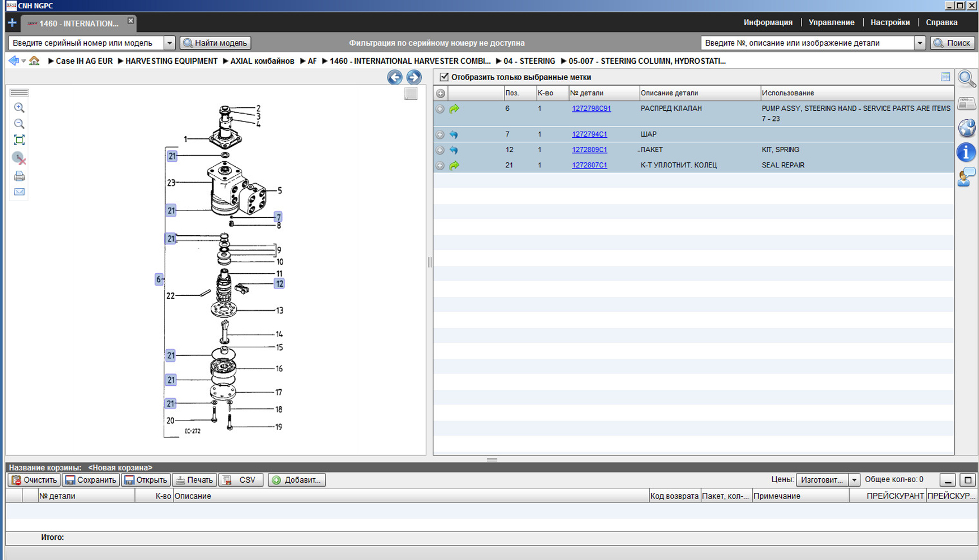The height and width of the screenshot is (560, 979).
Task: Click the zoom in magnifier icon
Action: pyautogui.click(x=19, y=108)
